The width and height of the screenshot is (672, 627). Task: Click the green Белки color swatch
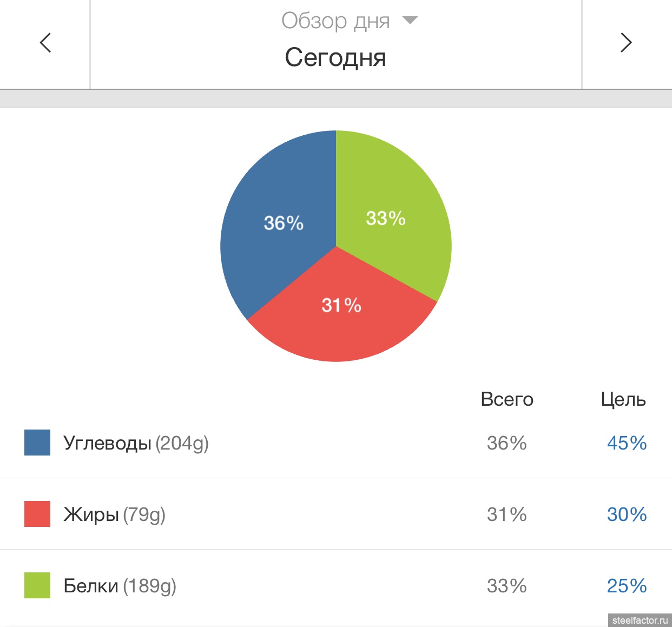pyautogui.click(x=37, y=585)
